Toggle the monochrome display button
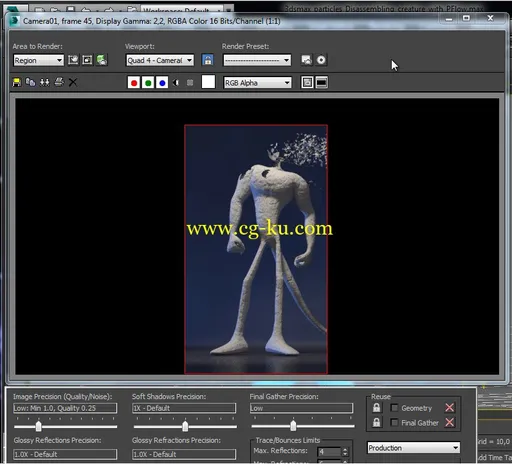Image resolution: width=512 pixels, height=464 pixels. [190, 83]
